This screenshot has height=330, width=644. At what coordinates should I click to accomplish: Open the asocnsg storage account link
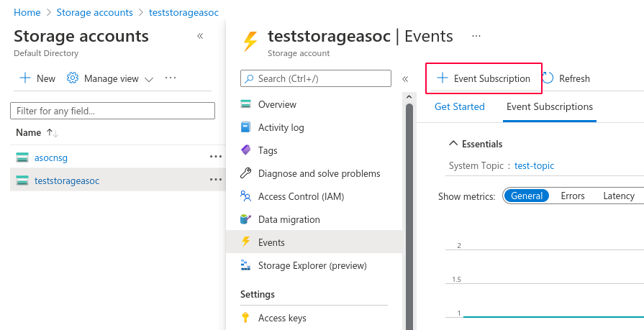[x=51, y=157]
